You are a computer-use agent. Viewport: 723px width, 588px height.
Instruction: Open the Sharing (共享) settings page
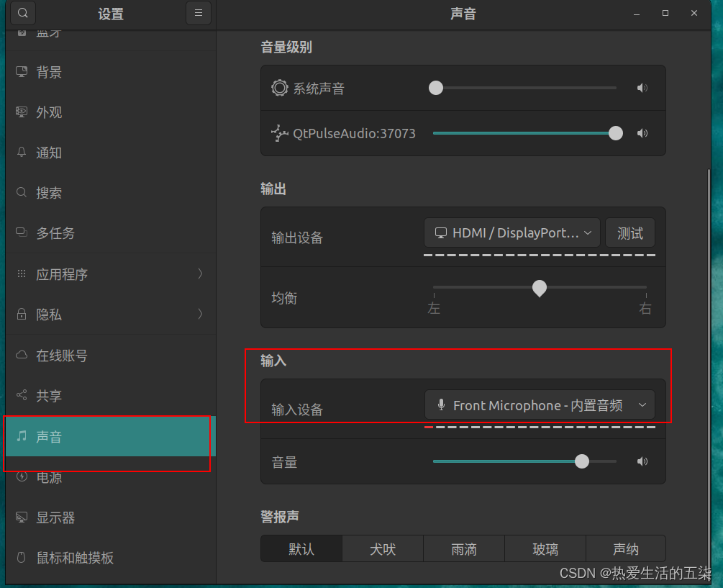tap(111, 395)
